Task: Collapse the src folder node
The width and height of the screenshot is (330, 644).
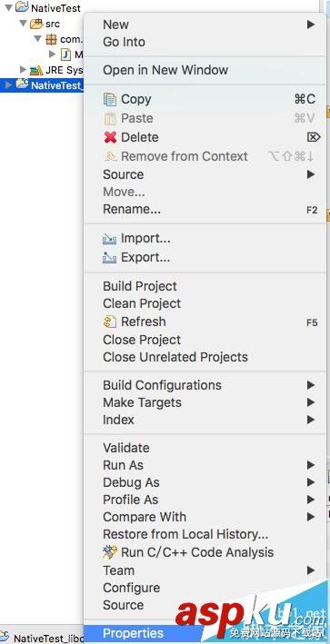Action: click(x=23, y=24)
